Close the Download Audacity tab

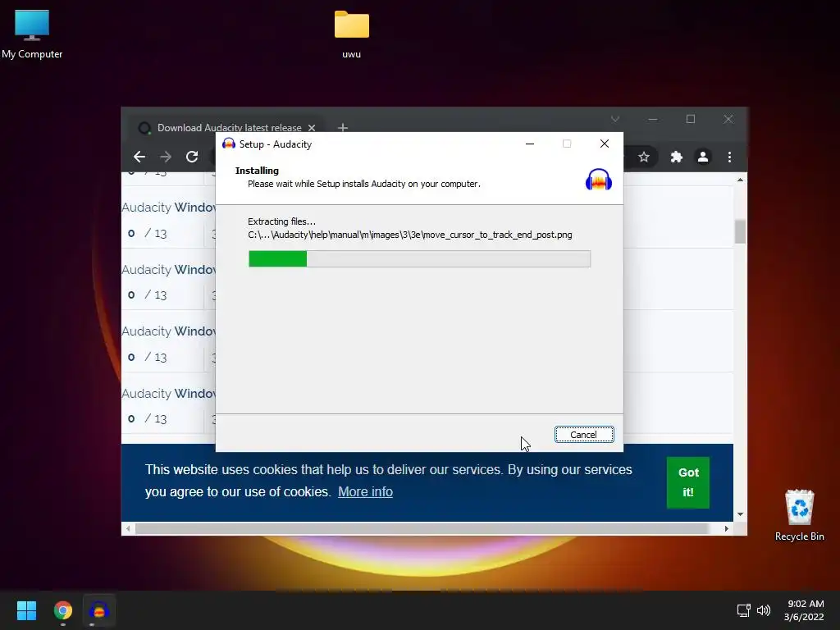point(311,127)
